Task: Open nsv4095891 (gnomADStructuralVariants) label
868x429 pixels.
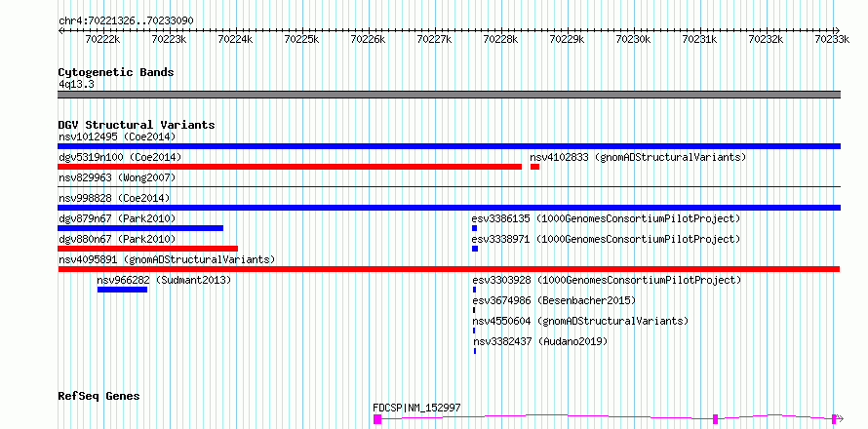Action: click(x=167, y=259)
